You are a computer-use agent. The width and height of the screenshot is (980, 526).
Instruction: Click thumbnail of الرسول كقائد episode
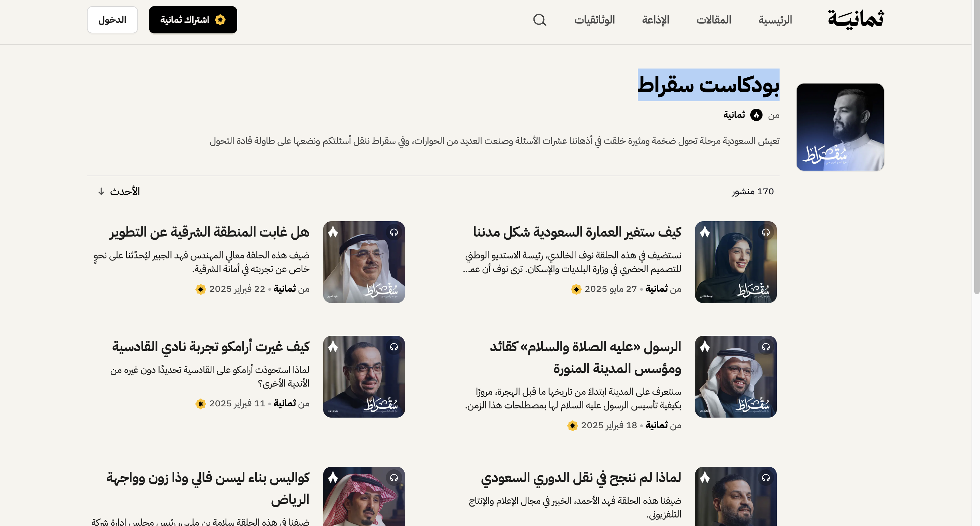[x=736, y=377]
